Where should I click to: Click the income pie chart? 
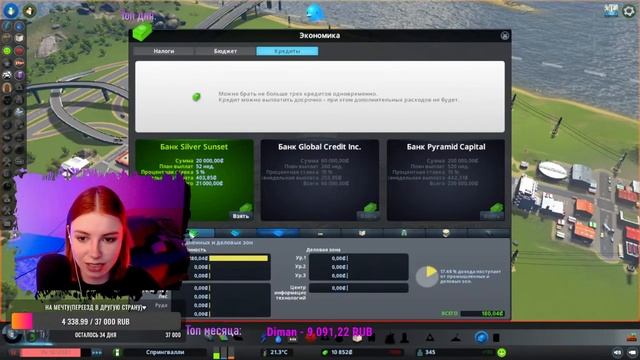coord(427,276)
